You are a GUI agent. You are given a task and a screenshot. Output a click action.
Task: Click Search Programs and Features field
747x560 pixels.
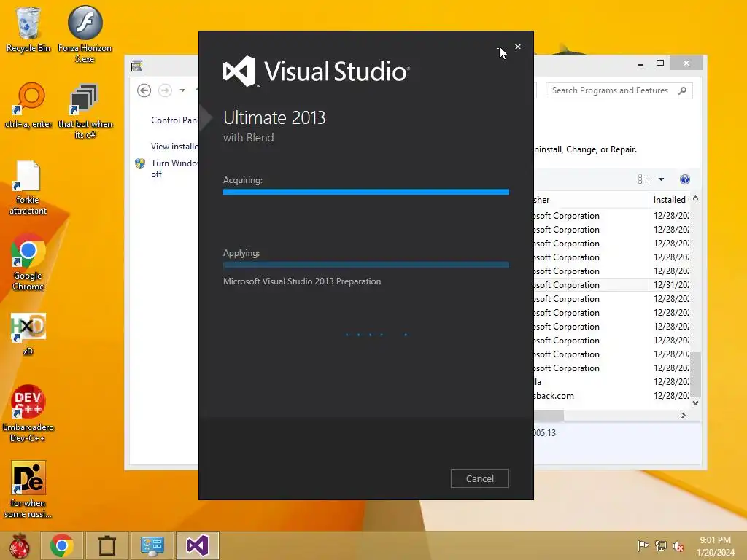pos(619,90)
